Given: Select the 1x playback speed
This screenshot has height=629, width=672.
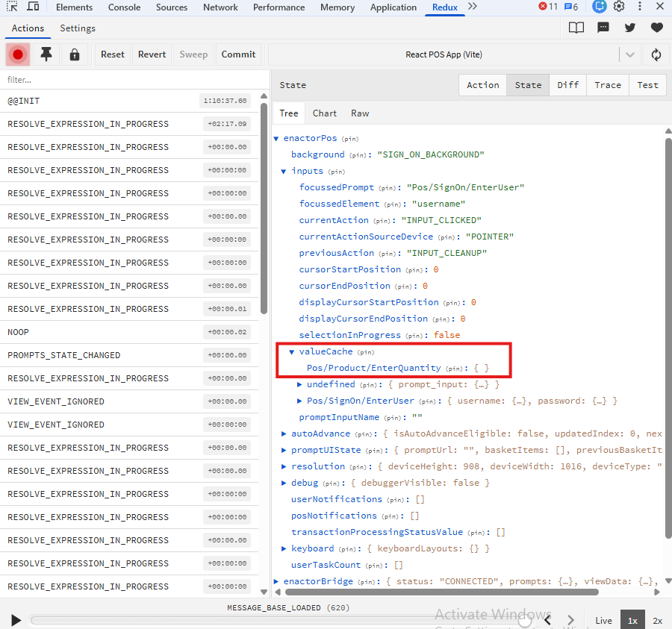Looking at the screenshot, I should coord(632,620).
